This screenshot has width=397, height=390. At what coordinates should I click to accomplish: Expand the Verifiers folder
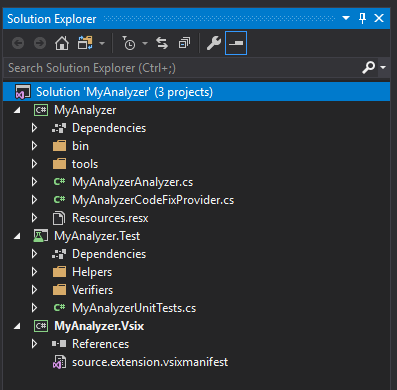(x=34, y=290)
